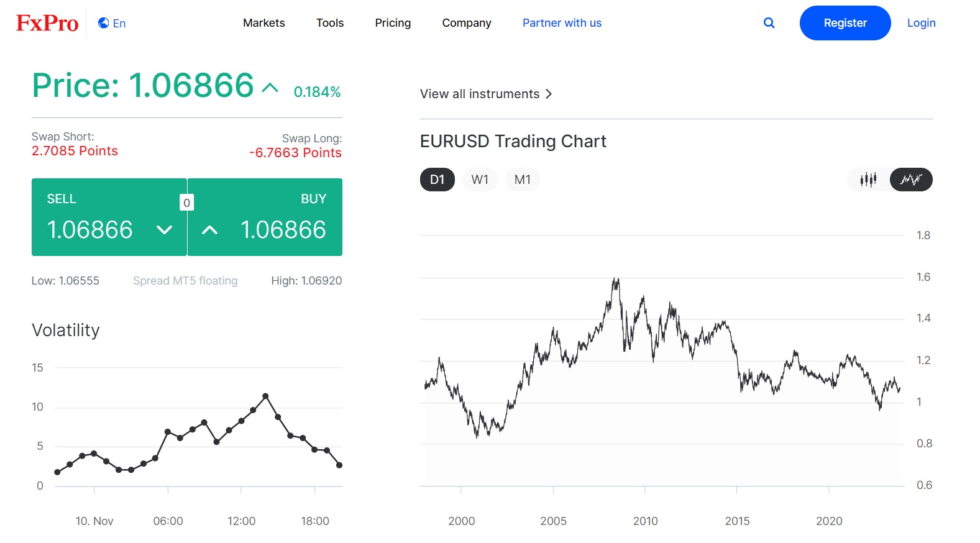Open the search magnifier icon
Screen dimensions: 980x543
tap(769, 22)
